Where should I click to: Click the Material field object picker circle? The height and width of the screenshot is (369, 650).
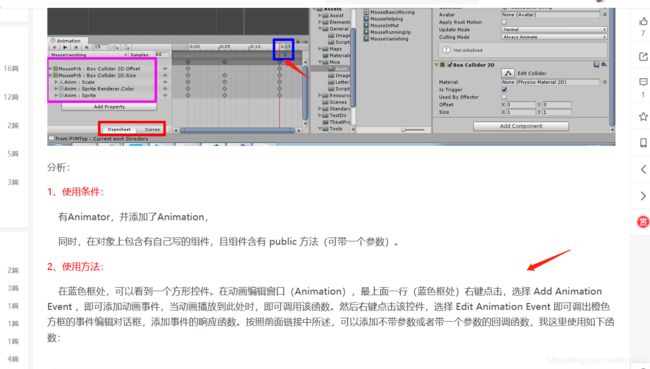click(x=604, y=82)
